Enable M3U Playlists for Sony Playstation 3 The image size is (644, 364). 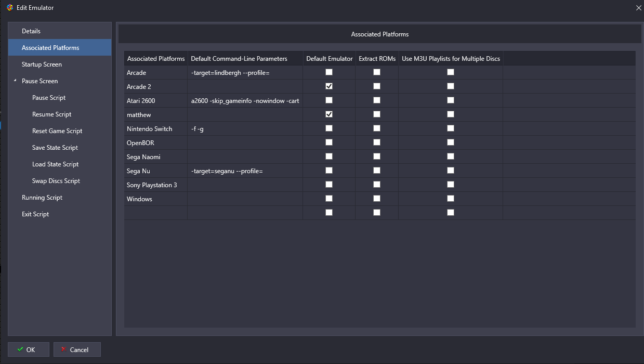tap(451, 185)
